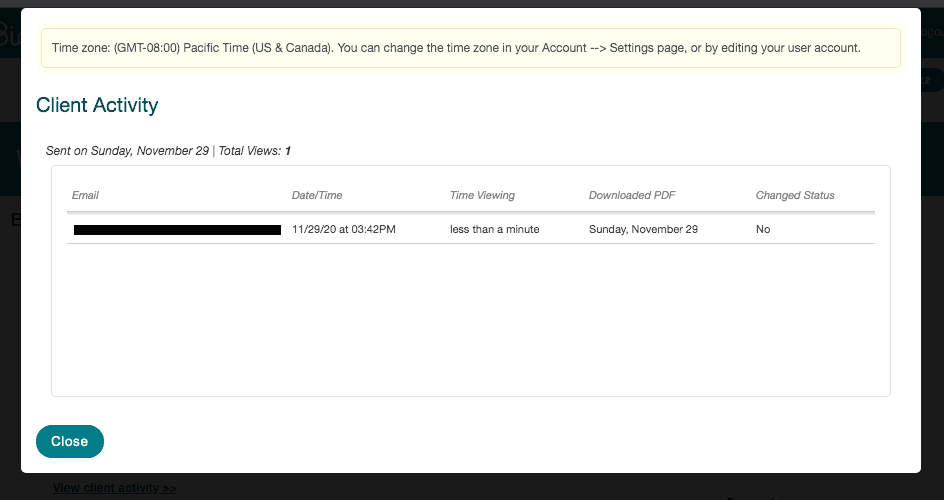Click the 'Sent on Sunday, November 29' text
This screenshot has width=944, height=500.
click(x=127, y=151)
